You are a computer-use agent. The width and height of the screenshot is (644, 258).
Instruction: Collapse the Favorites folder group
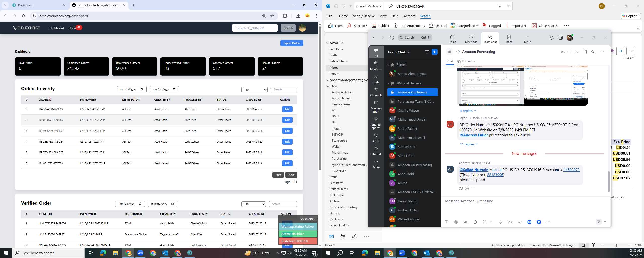pyautogui.click(x=328, y=43)
